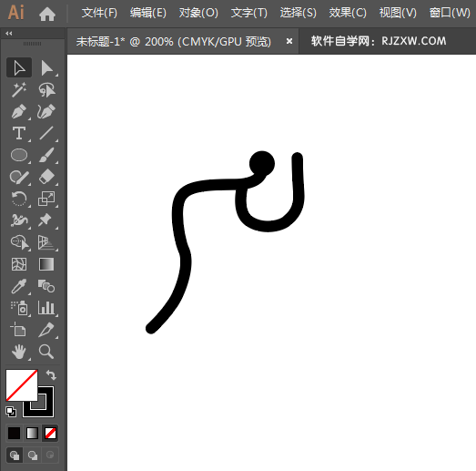Choose the Scale tool

pyautogui.click(x=46, y=199)
